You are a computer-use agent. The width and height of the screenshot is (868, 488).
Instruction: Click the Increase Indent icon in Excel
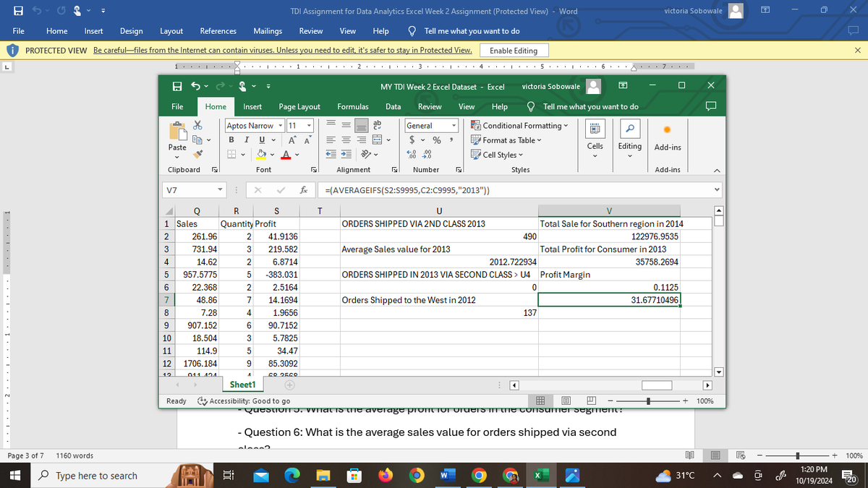coord(346,154)
